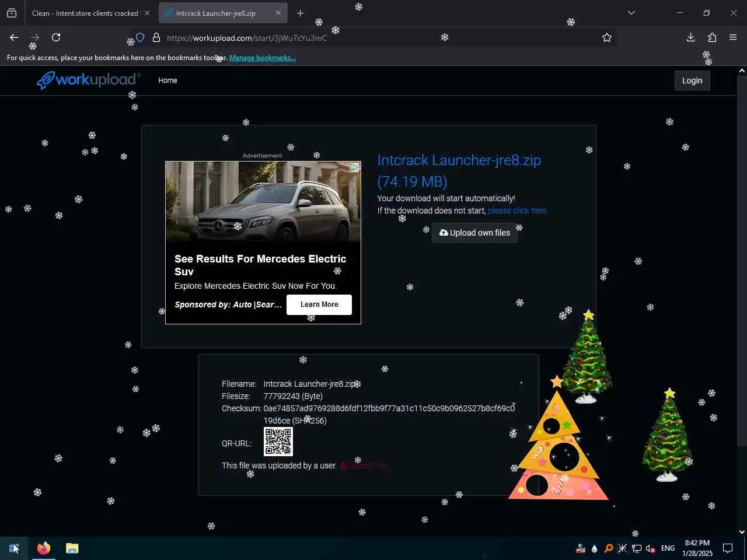Click the QR-URL code image
Image resolution: width=747 pixels, height=560 pixels.
tap(278, 442)
